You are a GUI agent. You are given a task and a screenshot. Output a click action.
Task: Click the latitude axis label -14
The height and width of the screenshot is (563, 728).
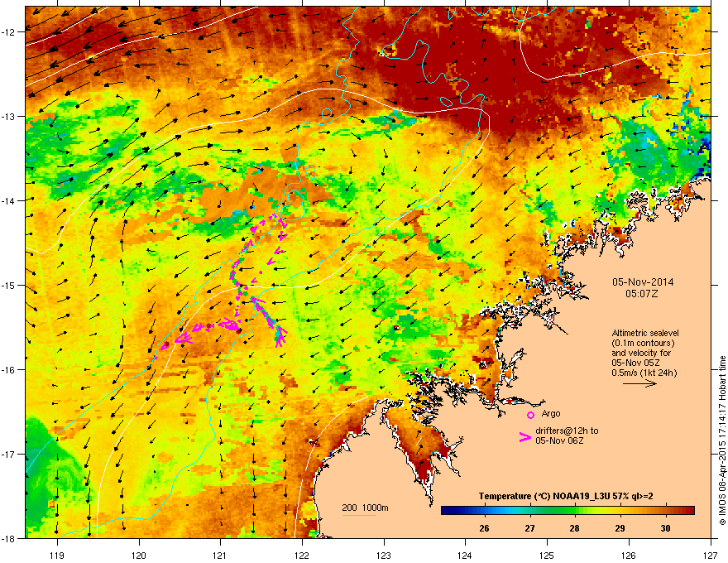(x=9, y=201)
